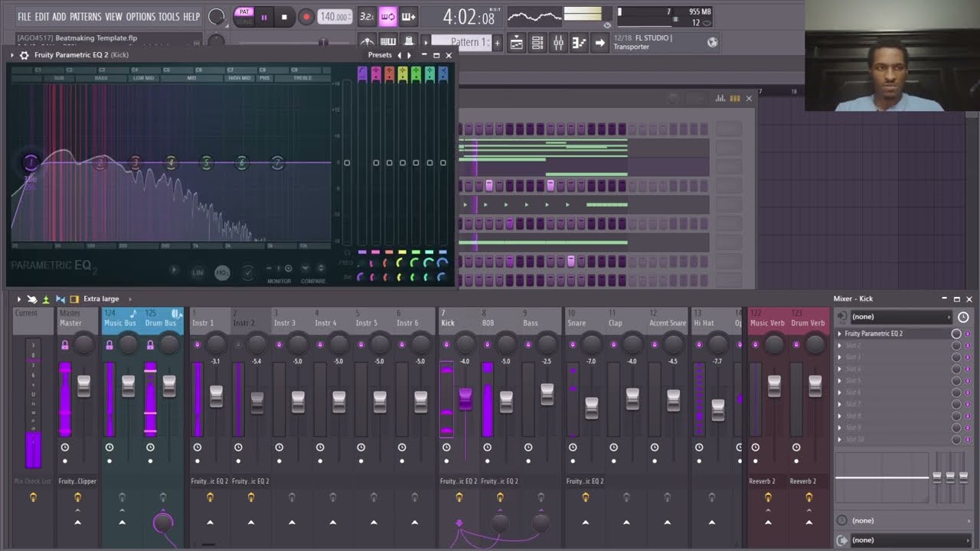Select next preset arrow in EQ window
This screenshot has height=551, width=980.
click(x=409, y=55)
